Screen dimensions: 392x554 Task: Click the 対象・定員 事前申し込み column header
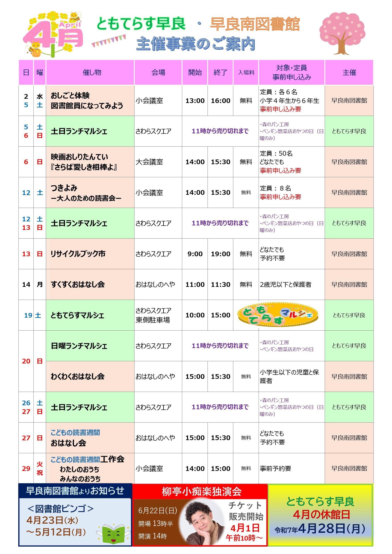point(292,72)
